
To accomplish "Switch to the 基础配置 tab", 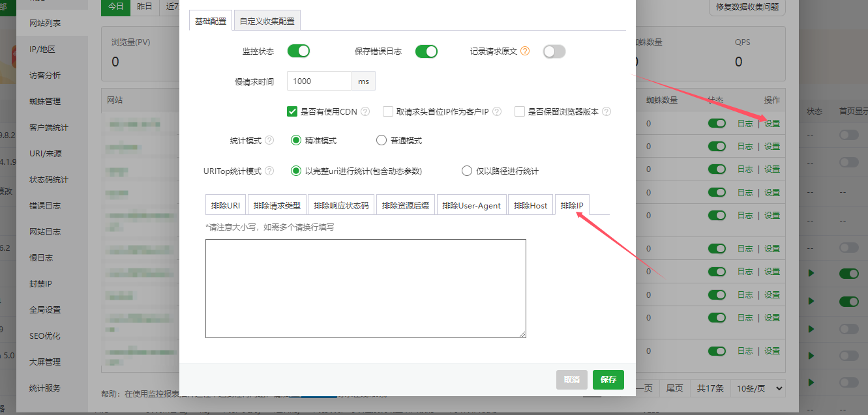I will [x=211, y=21].
